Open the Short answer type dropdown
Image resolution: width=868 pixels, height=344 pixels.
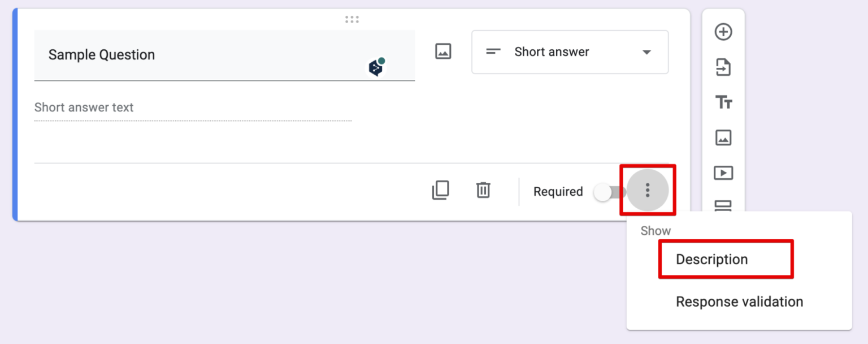click(570, 52)
